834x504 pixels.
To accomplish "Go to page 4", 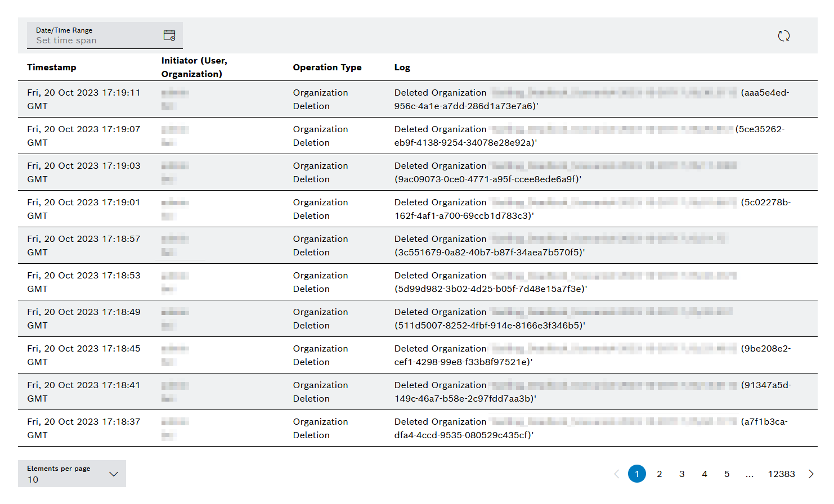I will click(705, 474).
